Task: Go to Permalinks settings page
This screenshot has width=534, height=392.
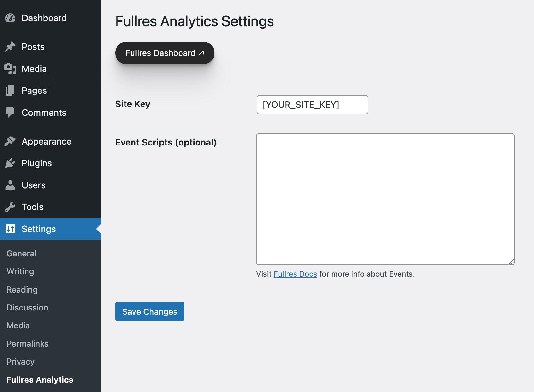Action: [28, 344]
